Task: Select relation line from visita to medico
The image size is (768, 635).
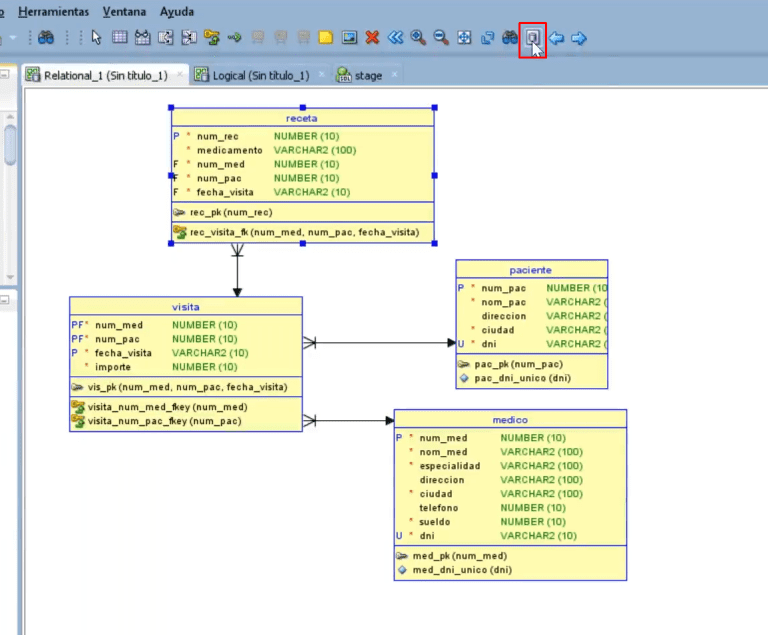Action: coord(351,420)
